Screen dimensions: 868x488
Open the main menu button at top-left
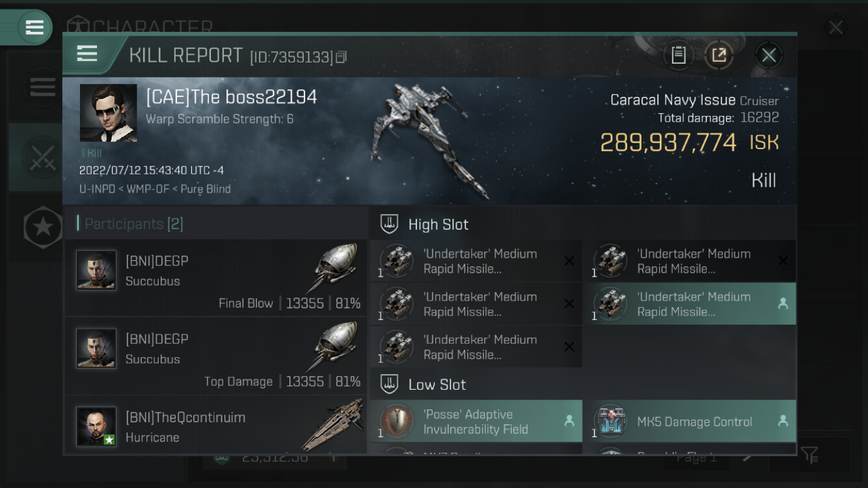click(34, 27)
